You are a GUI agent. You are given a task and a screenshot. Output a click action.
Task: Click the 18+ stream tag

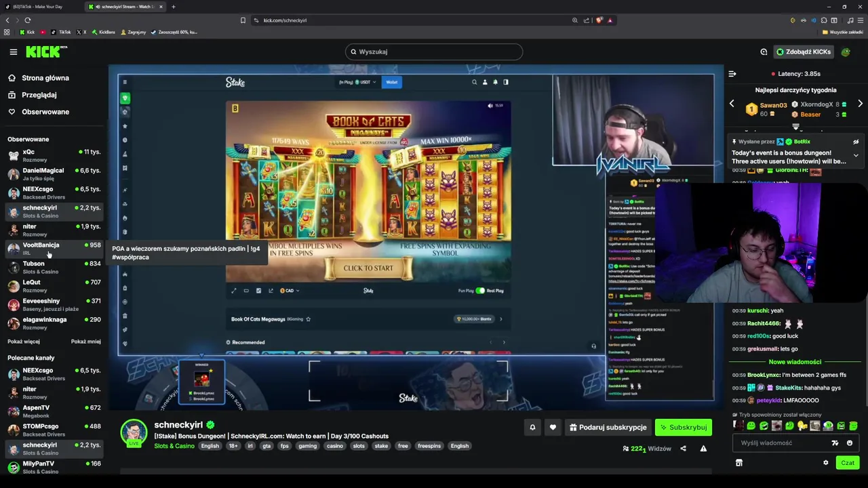point(233,446)
